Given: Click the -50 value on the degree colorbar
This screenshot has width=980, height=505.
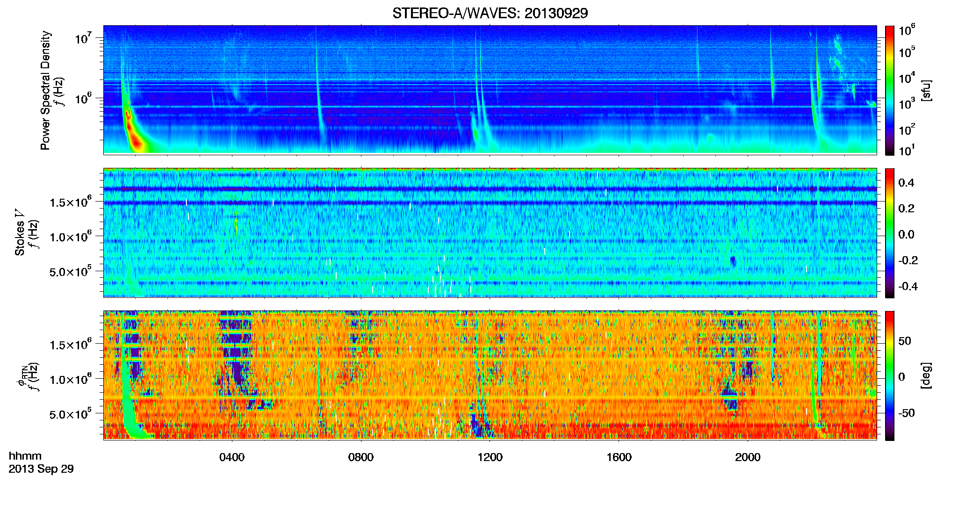Looking at the screenshot, I should (907, 413).
